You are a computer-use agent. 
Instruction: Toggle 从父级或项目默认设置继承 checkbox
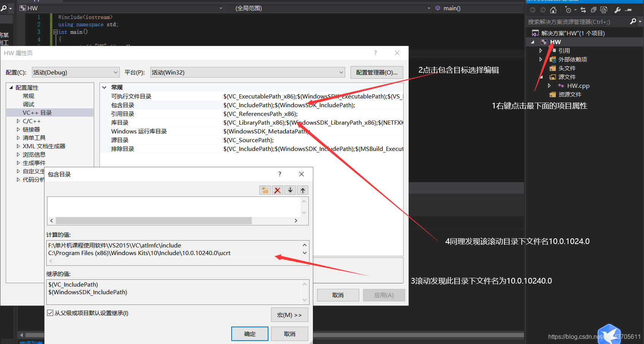[x=50, y=313]
